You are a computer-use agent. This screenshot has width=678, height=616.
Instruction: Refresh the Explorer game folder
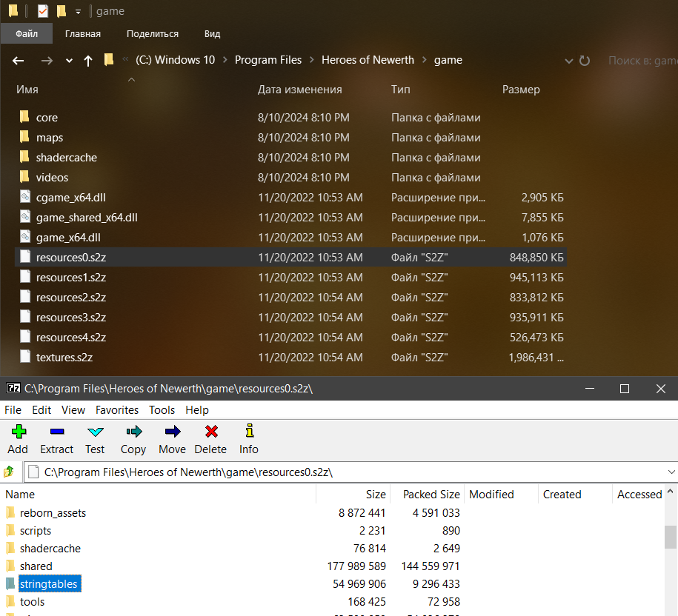(x=585, y=61)
